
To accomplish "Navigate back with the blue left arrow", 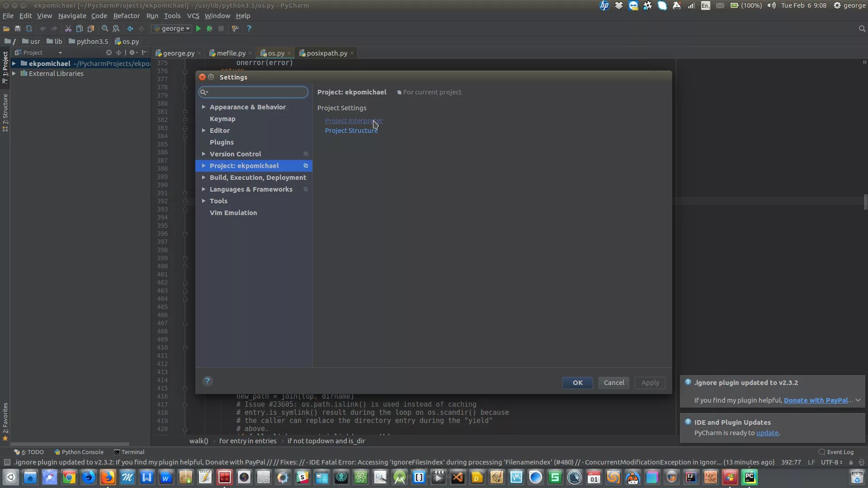I will [x=130, y=28].
